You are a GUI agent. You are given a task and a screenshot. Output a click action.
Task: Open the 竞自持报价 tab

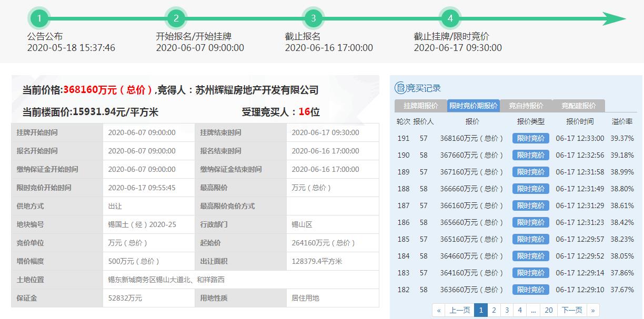click(x=526, y=106)
